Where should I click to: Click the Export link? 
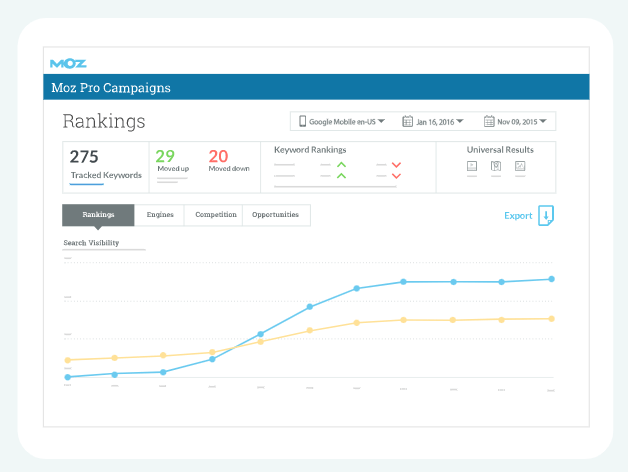(518, 215)
